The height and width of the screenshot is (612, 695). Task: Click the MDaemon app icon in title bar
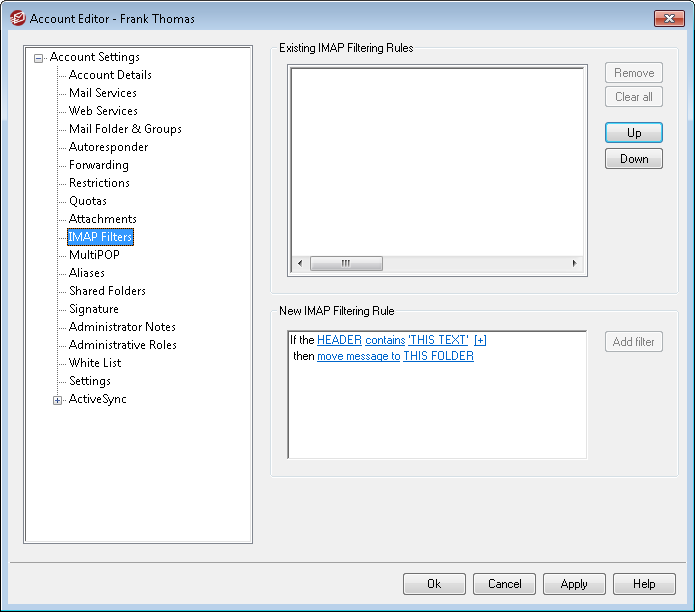tap(17, 18)
